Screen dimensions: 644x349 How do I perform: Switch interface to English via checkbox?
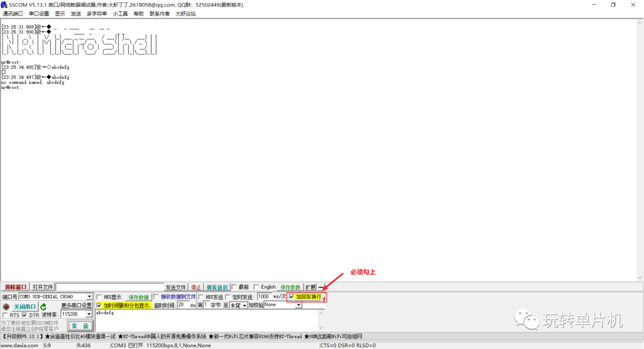(x=255, y=287)
